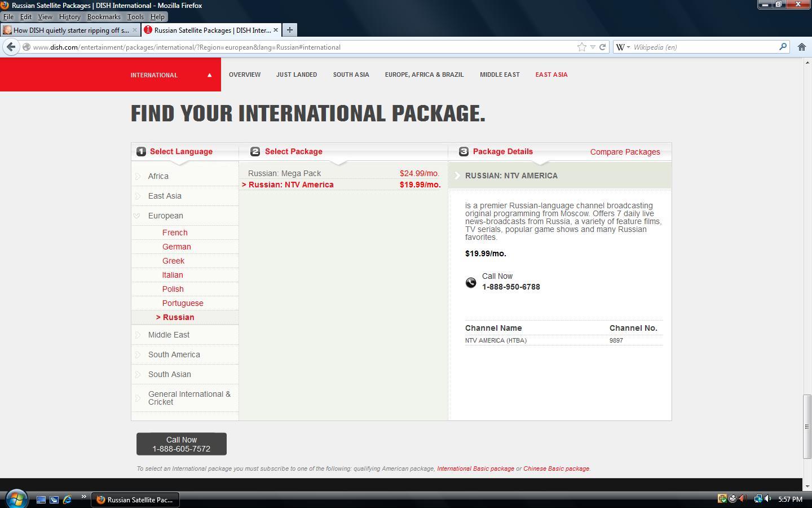
Task: Click the volume icon in system tray
Action: pos(768,499)
